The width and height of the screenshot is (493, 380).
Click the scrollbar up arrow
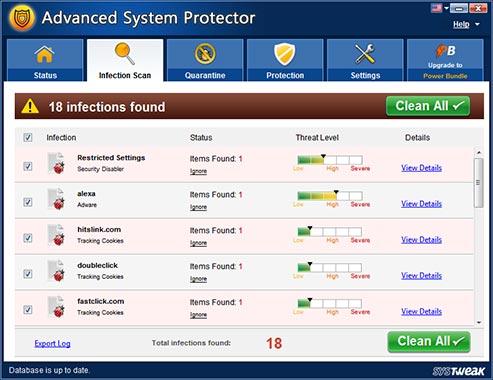(x=479, y=153)
